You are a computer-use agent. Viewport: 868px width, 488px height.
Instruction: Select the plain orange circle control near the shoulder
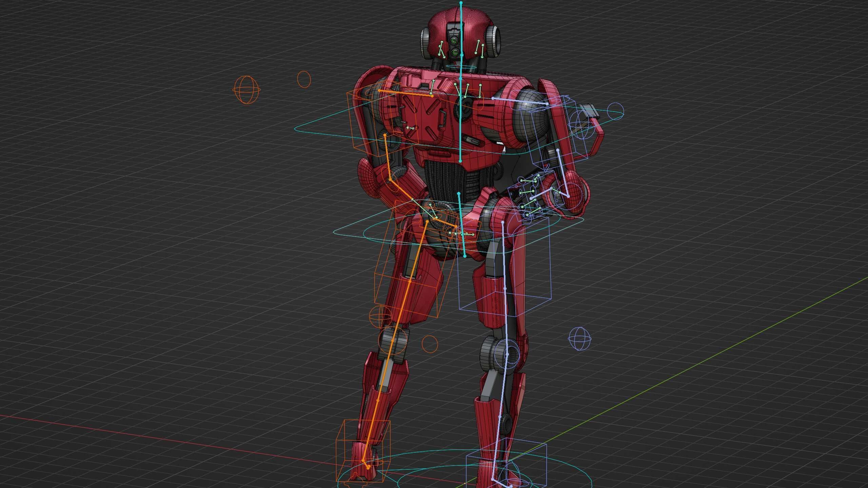click(x=304, y=79)
